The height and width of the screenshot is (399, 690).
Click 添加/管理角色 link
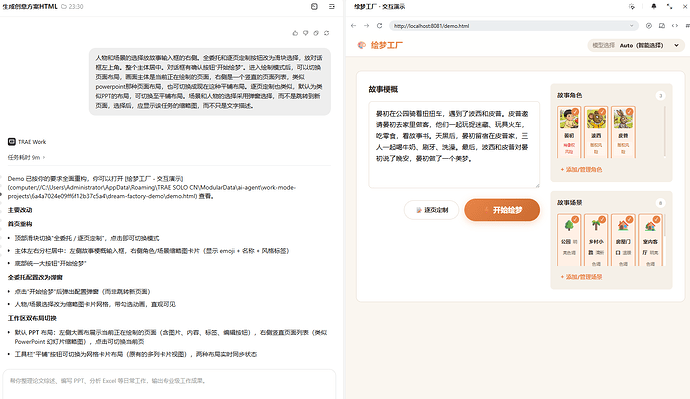(x=581, y=169)
